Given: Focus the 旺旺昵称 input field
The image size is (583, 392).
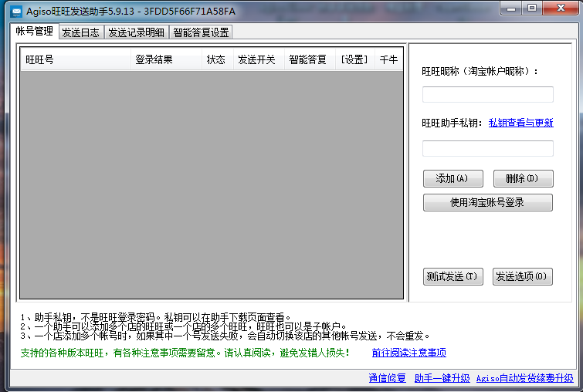Looking at the screenshot, I should point(488,94).
